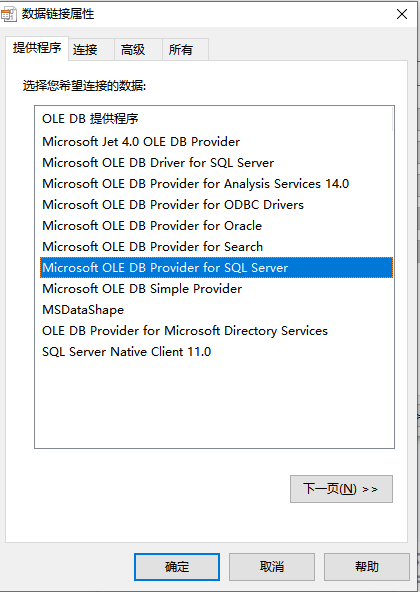Switch to the 提供程序 tab
Screen dimensions: 420x592
point(37,48)
